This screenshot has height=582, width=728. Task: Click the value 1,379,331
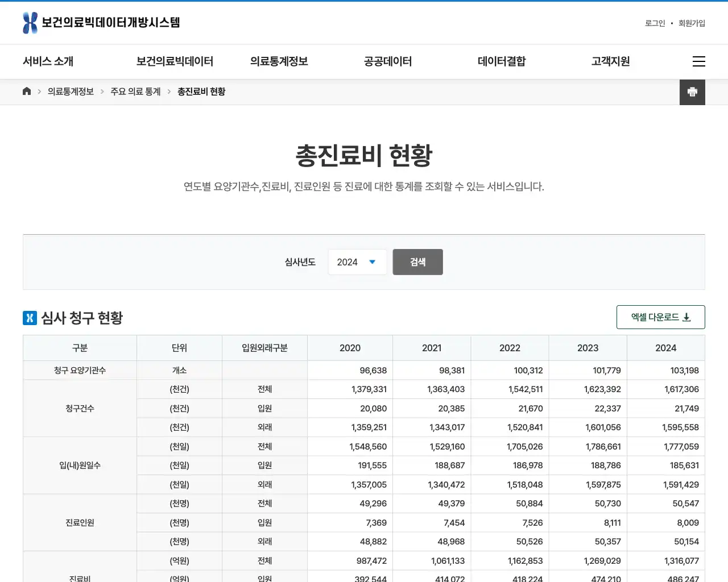click(x=369, y=389)
